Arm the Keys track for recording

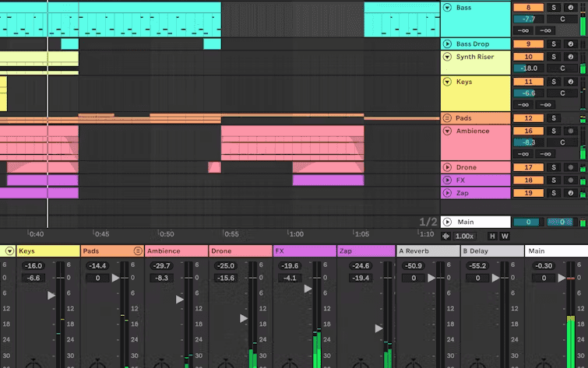[x=572, y=82]
